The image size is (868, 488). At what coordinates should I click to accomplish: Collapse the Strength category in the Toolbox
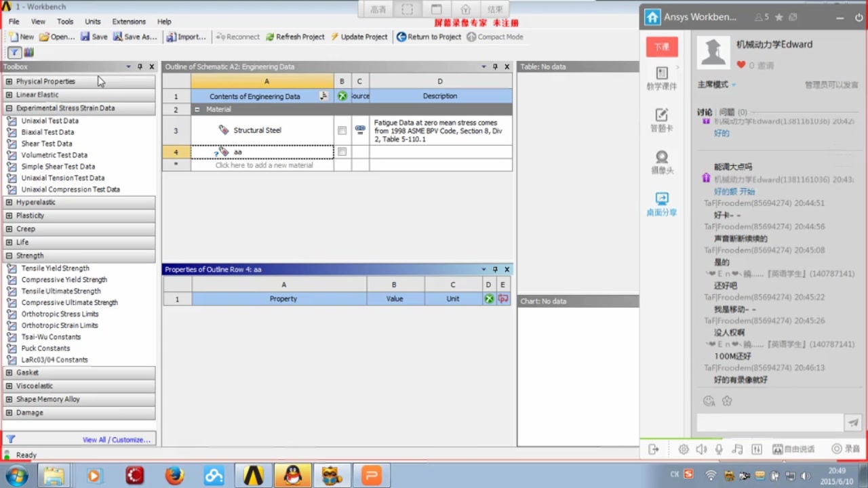(x=7, y=256)
